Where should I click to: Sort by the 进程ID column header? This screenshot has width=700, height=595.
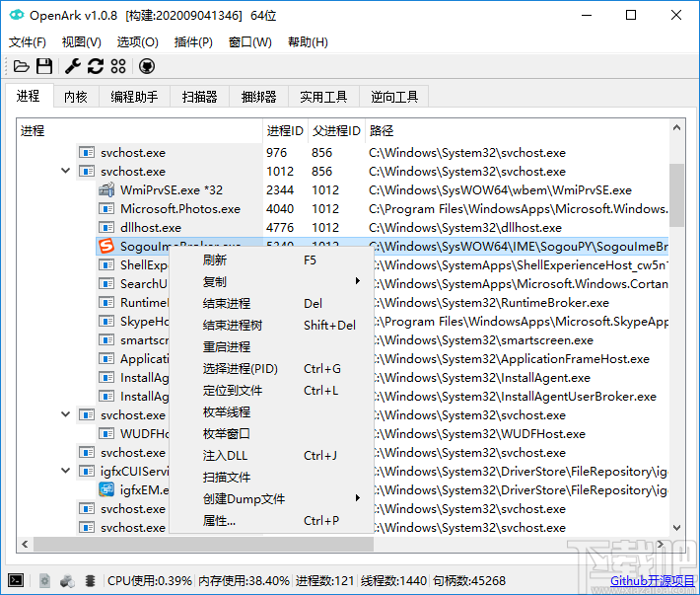point(285,131)
